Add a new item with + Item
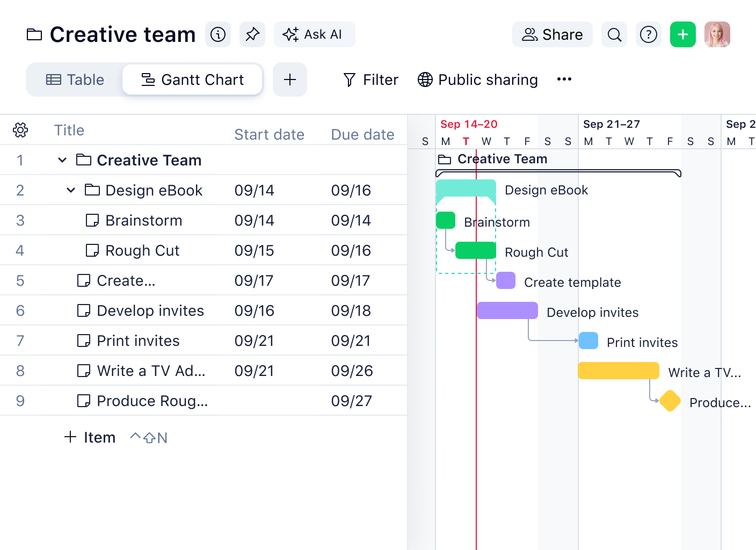The height and width of the screenshot is (550, 756). 90,437
